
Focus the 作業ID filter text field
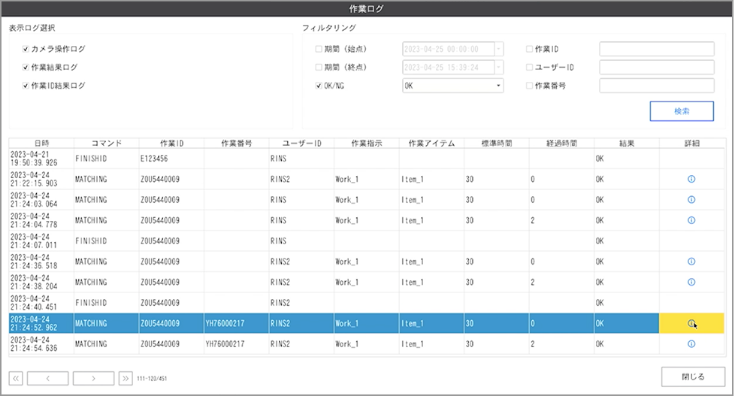tap(657, 49)
